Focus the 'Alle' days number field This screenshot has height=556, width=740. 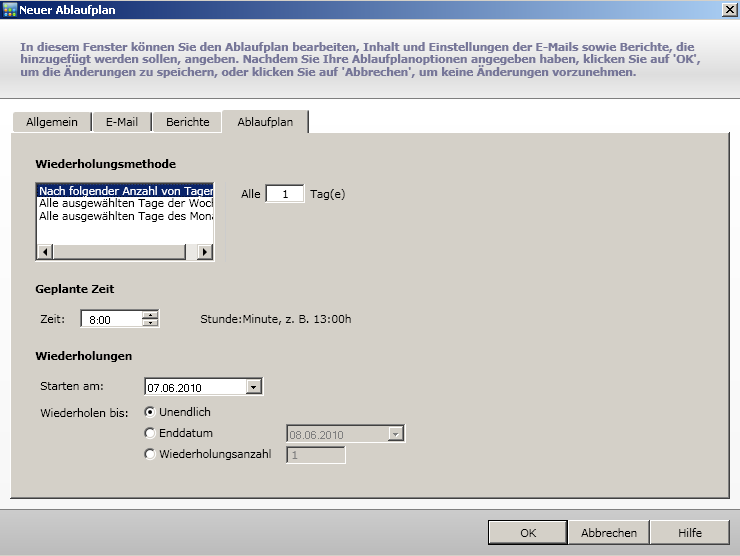(x=285, y=194)
